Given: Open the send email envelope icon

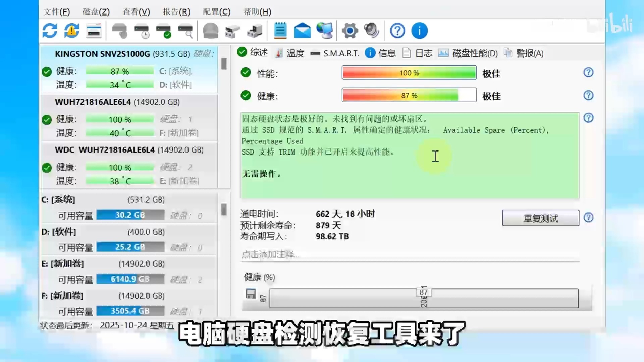Looking at the screenshot, I should coord(302,31).
